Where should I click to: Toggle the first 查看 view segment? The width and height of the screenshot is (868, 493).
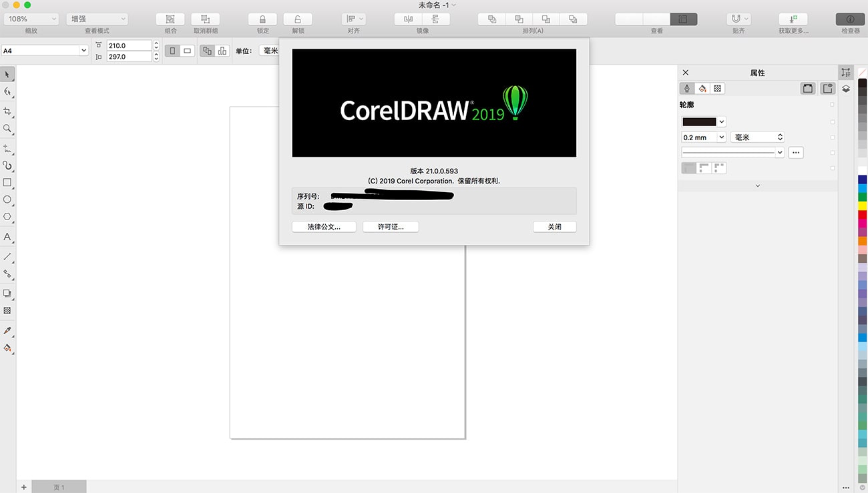point(628,19)
